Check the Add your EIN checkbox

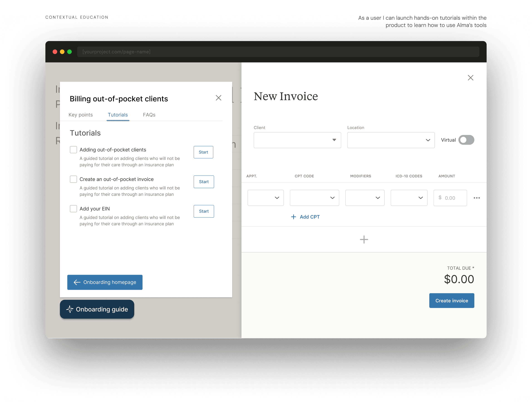[x=73, y=209]
